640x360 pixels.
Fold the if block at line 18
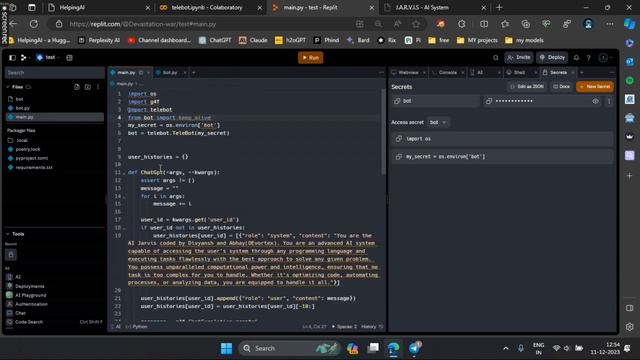tap(124, 228)
